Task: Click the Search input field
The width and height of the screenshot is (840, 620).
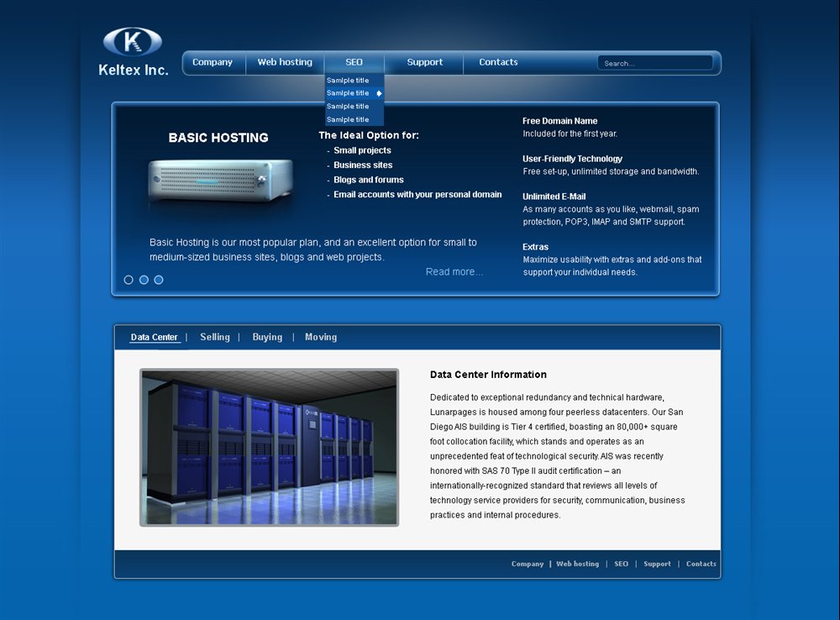Action: click(x=654, y=63)
